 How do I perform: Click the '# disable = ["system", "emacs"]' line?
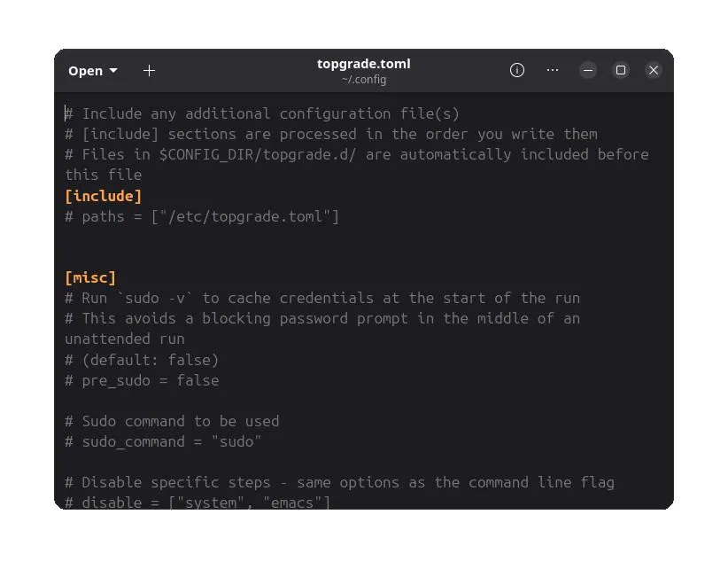click(x=197, y=503)
